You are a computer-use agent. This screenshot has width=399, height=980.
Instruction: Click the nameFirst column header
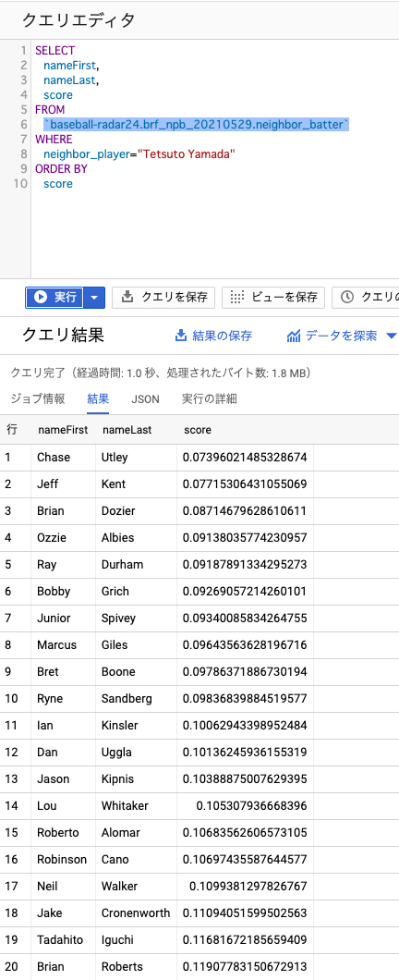tap(63, 430)
